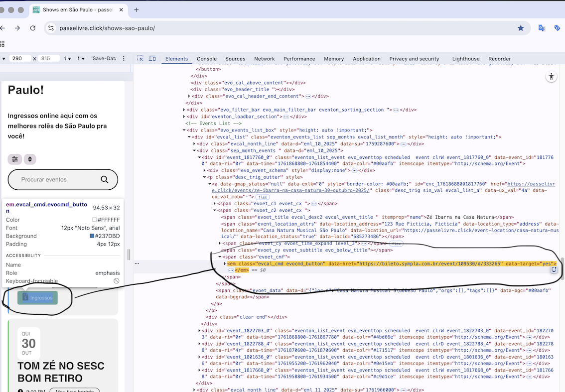Click the #237DBD background color swatch
The width and height of the screenshot is (565, 392).
(x=92, y=236)
